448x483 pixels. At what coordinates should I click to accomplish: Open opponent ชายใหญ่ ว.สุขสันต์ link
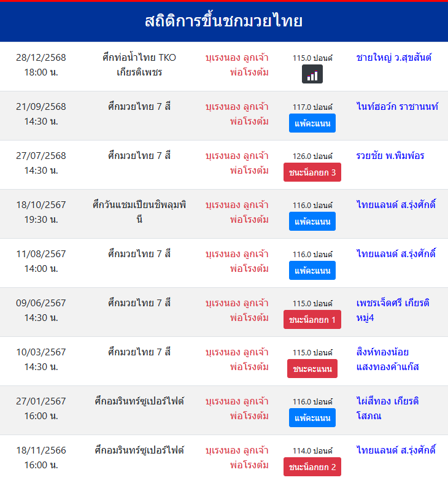[394, 58]
